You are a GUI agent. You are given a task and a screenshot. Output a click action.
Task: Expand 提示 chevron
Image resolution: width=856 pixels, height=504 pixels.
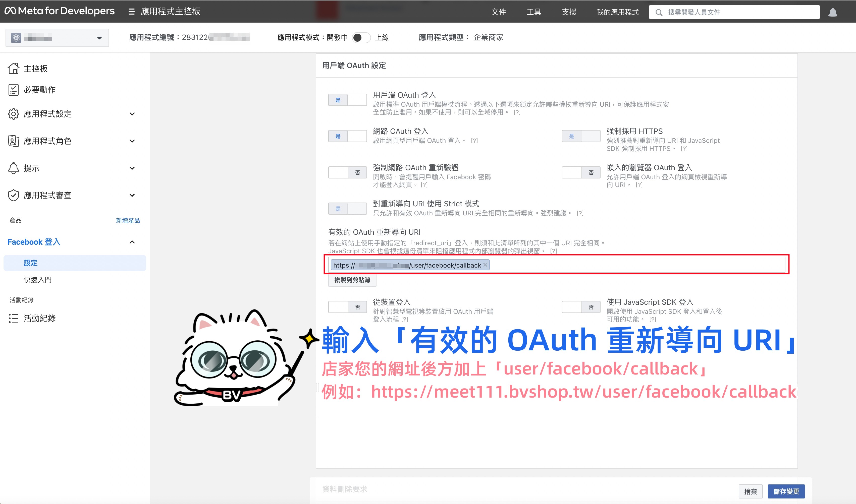132,168
